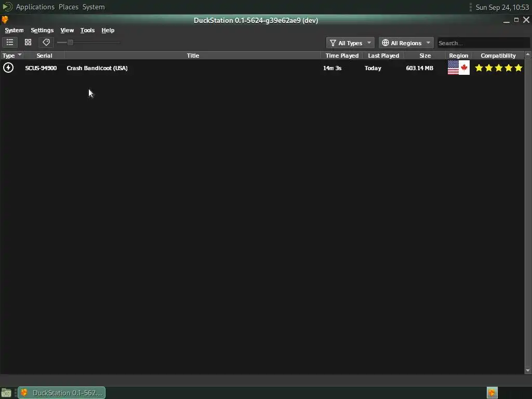Open the System menu

(14, 30)
